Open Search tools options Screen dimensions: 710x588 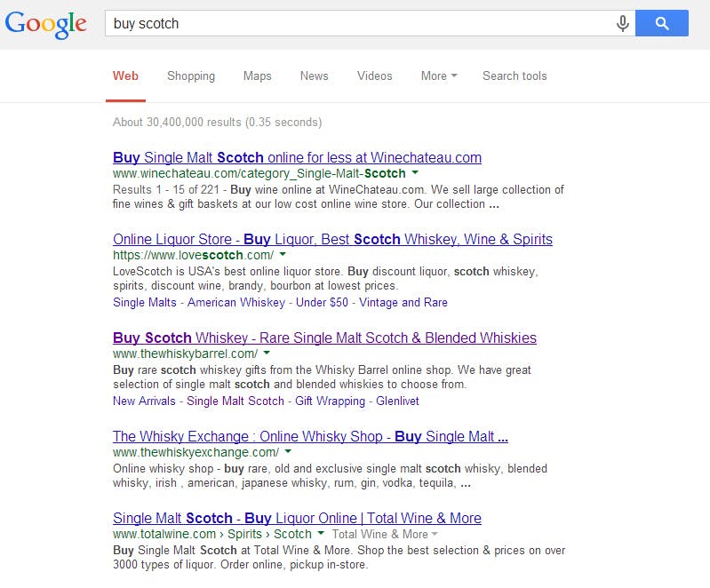515,76
